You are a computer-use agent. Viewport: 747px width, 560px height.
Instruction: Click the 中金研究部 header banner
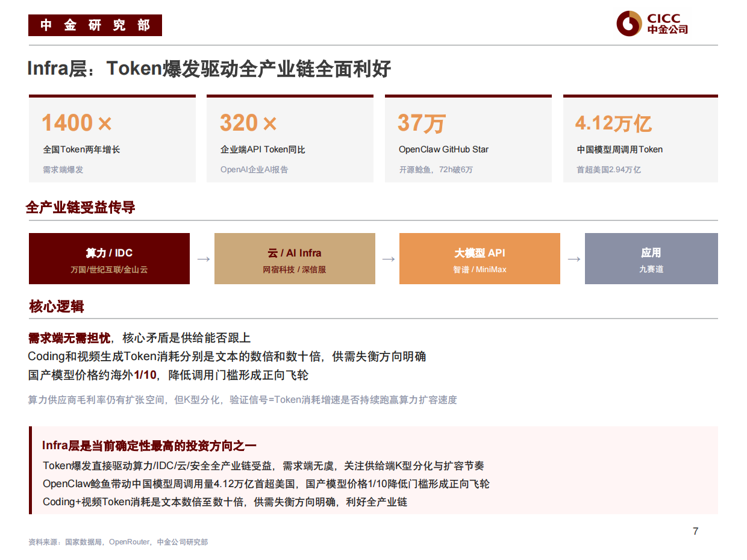pyautogui.click(x=95, y=25)
